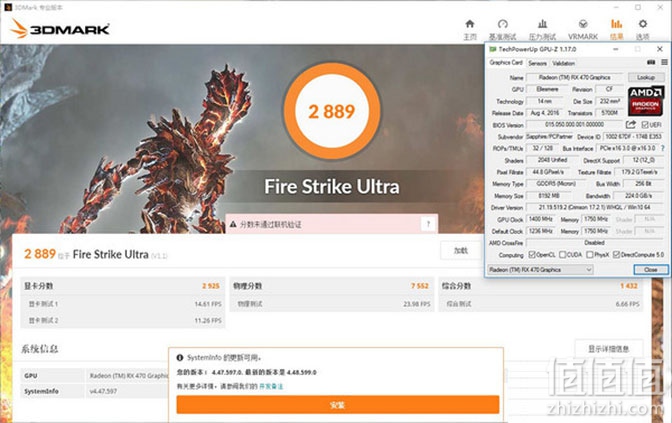
Task: Switch to the Graphics Card tab
Action: coord(506,63)
